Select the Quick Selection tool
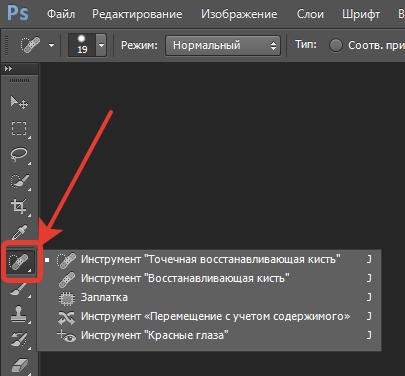 20,181
